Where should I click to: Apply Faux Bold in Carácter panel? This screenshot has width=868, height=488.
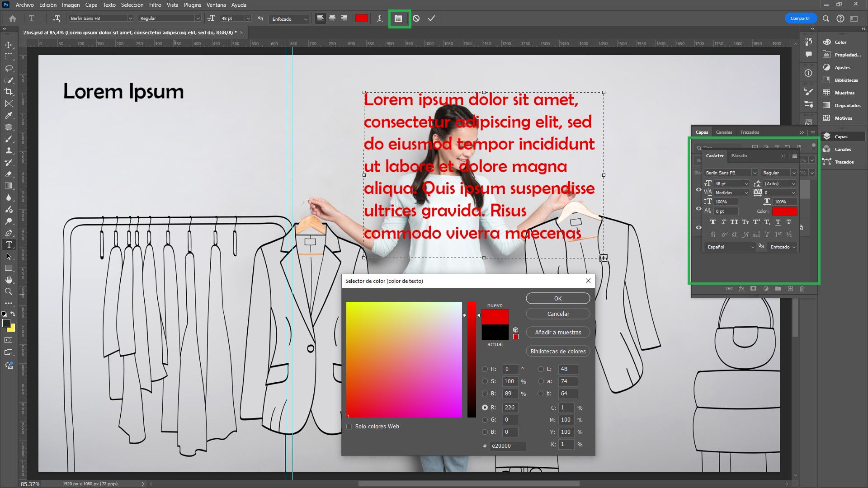point(713,222)
